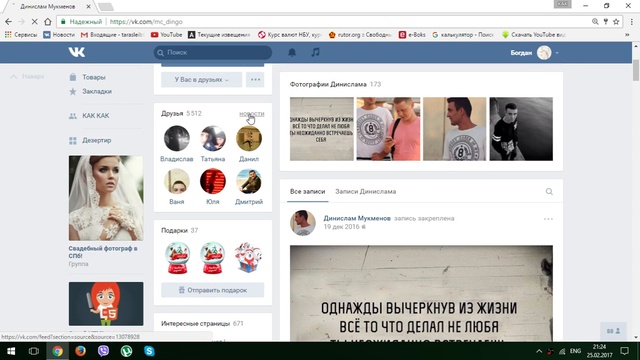Open friend Юля's avatar

(x=213, y=181)
